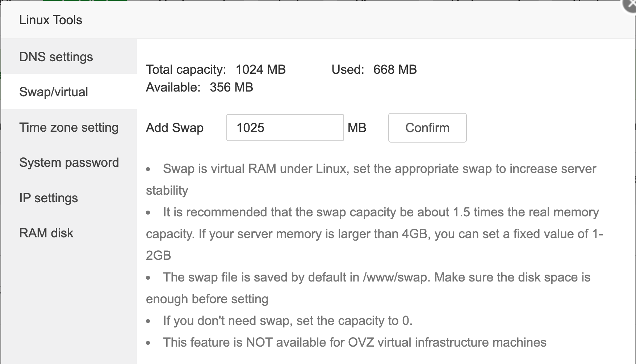Open the IP settings tab
Viewport: 636px width, 364px height.
pyautogui.click(x=49, y=198)
